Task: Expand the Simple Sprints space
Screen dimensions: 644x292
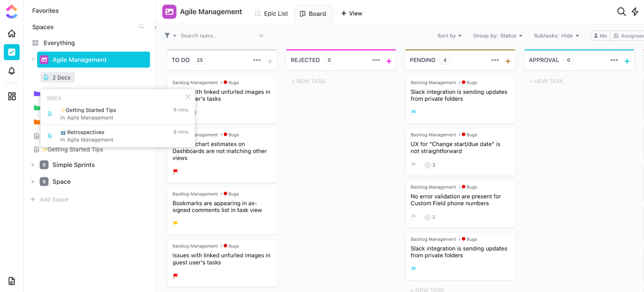Action: 33,165
